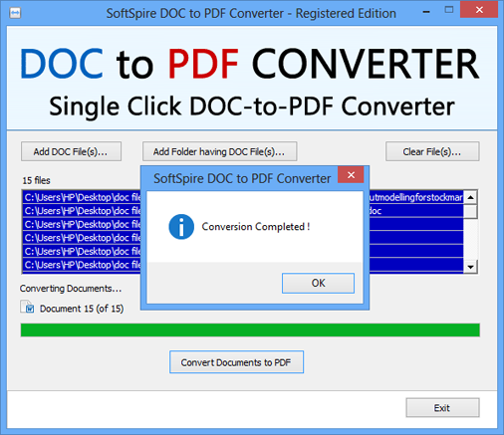Click the 'Conversion Completed !' message text
Viewport: 504px width, 435px height.
(256, 227)
